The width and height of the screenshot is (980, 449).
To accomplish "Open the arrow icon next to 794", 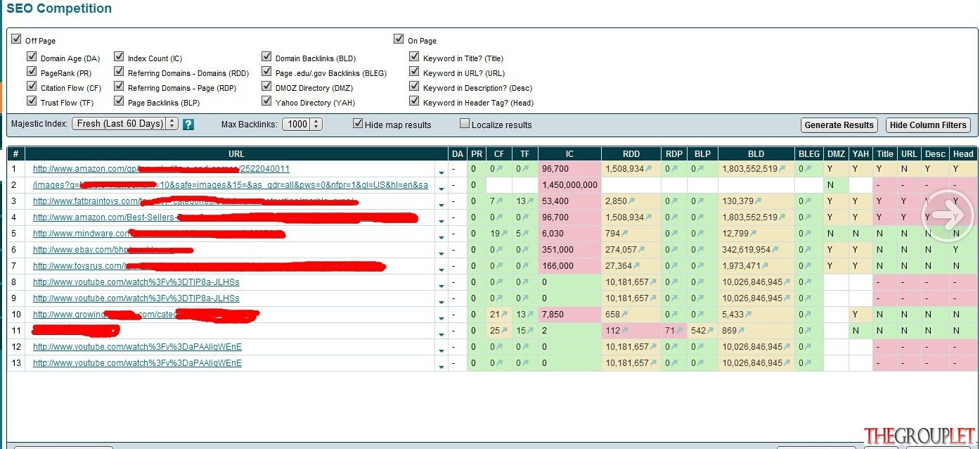I will [624, 234].
